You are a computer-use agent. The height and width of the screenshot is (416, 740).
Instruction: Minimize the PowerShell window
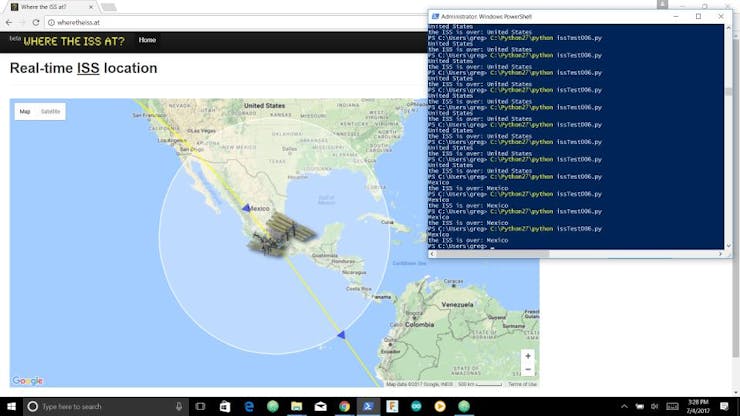(x=676, y=17)
